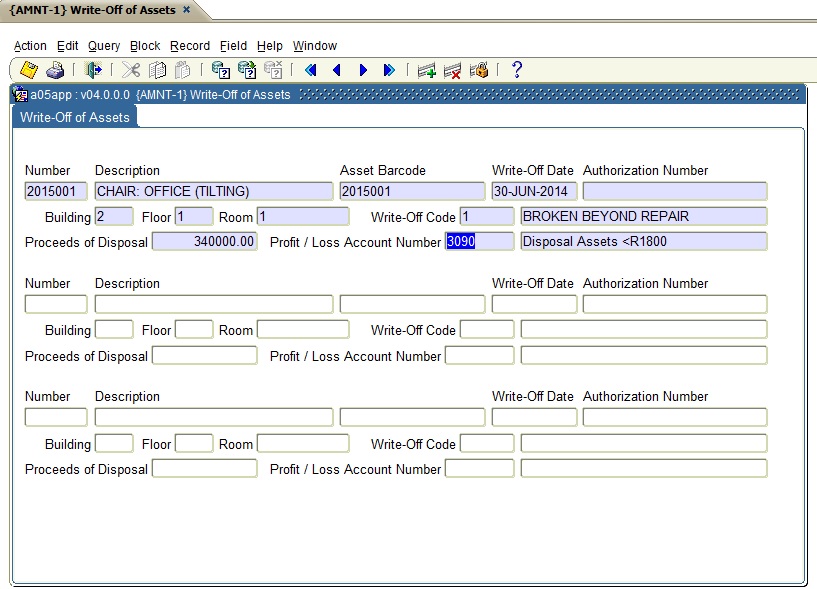The width and height of the screenshot is (817, 589).
Task: Click the Enter Query icon
Action: (221, 70)
